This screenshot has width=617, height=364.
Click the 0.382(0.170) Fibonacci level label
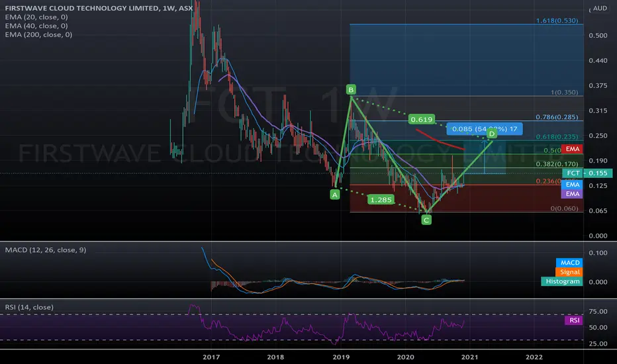[x=557, y=164]
